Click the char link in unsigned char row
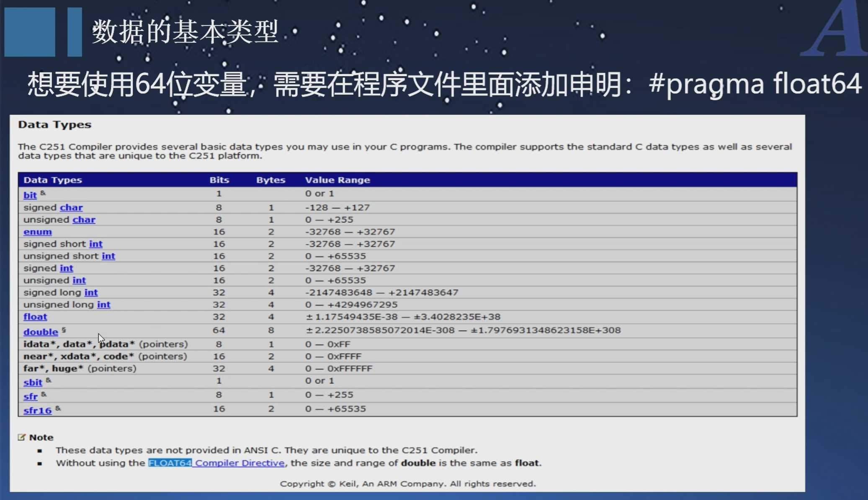 click(x=84, y=220)
